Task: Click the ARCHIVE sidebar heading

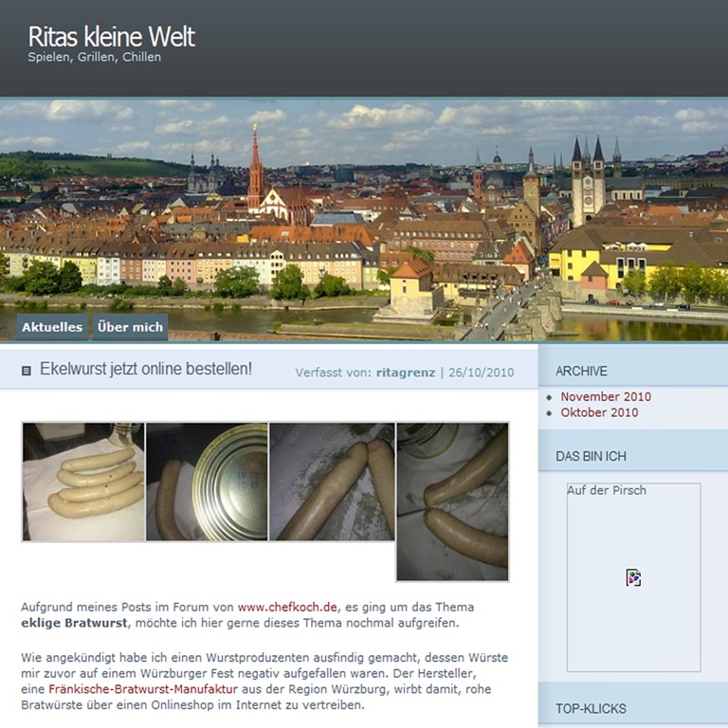Action: pyautogui.click(x=581, y=371)
